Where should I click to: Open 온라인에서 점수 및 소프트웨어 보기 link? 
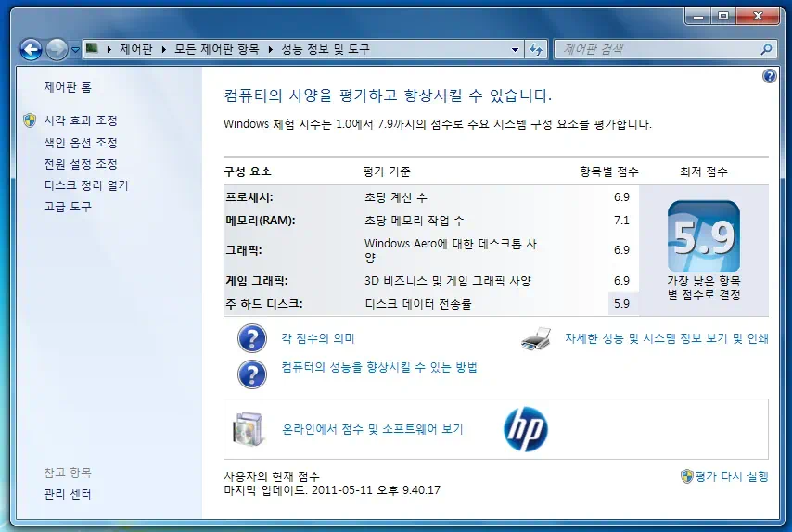click(372, 429)
